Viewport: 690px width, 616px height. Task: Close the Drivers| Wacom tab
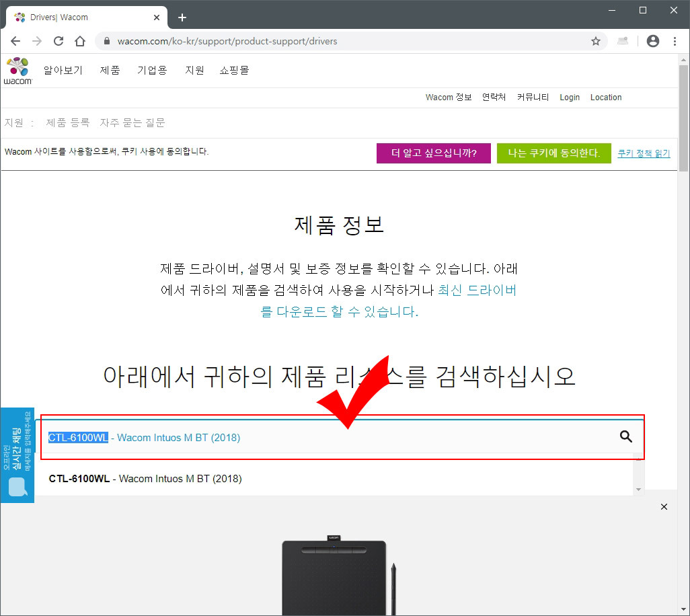click(157, 17)
